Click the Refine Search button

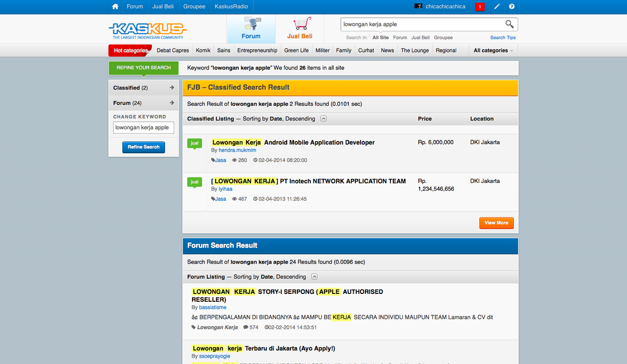tap(144, 147)
